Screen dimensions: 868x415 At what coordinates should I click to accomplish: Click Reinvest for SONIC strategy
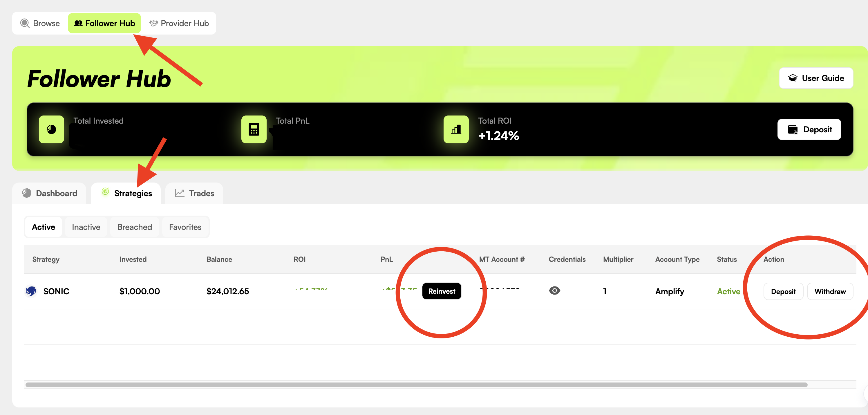(442, 291)
